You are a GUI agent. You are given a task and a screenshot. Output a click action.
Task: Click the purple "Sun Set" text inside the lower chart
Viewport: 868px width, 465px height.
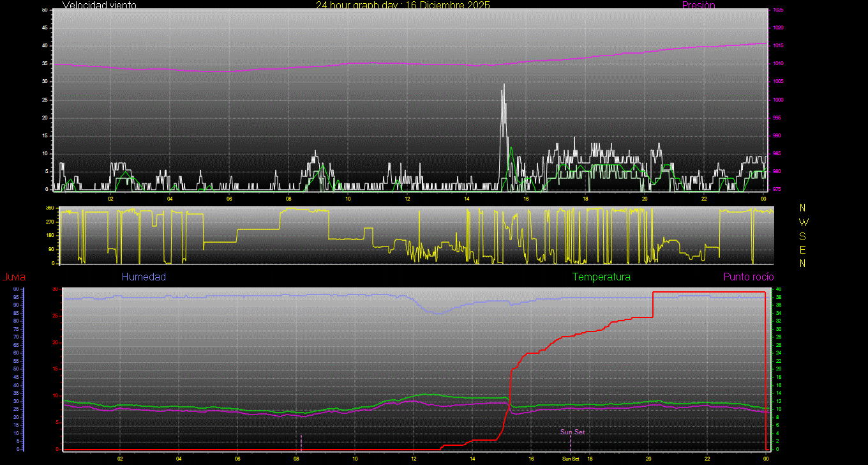(572, 432)
